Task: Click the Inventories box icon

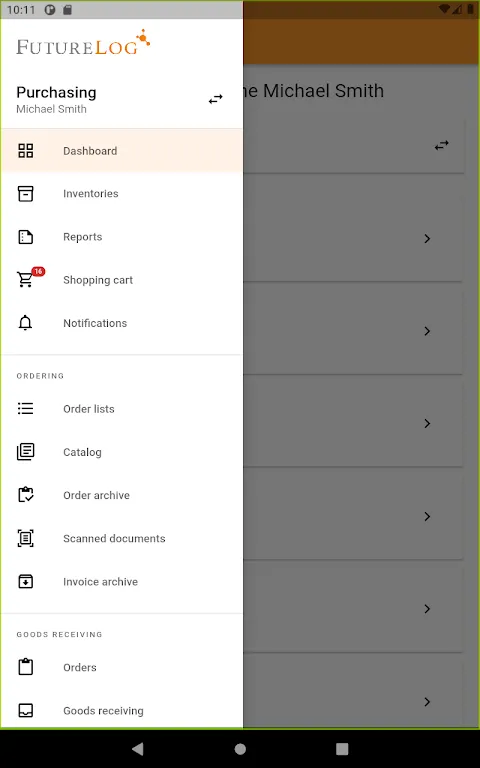Action: [x=25, y=194]
